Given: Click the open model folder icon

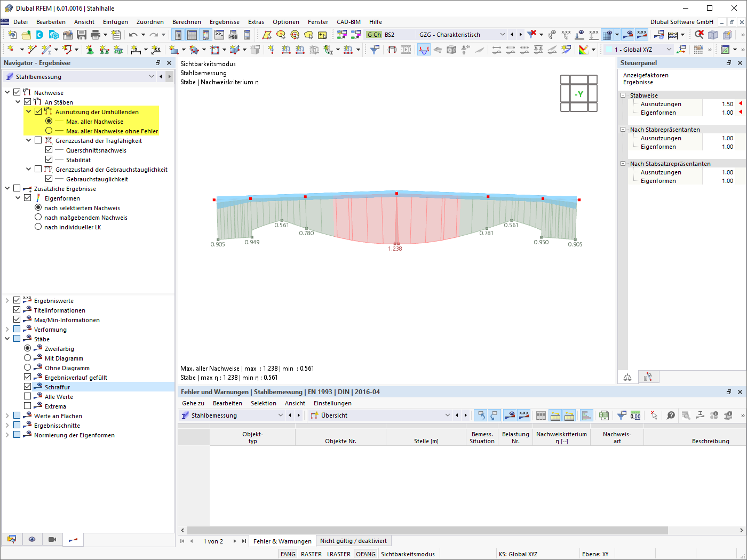Looking at the screenshot, I should pyautogui.click(x=26, y=35).
